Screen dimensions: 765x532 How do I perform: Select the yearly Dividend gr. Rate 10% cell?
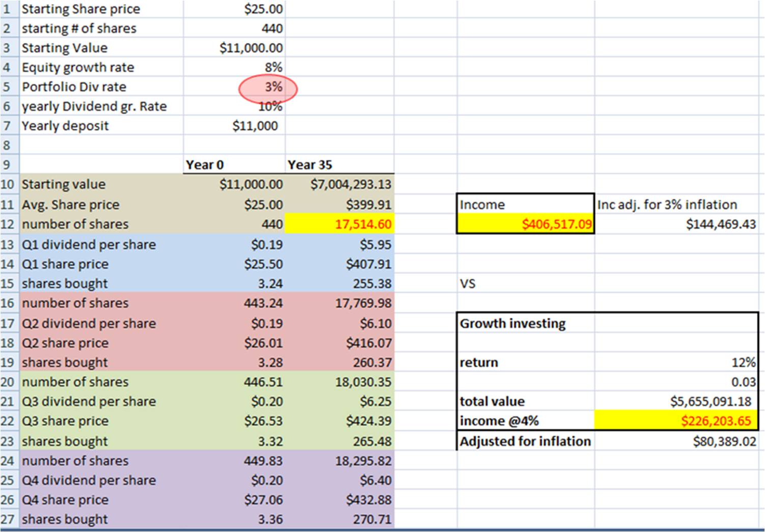click(234, 106)
